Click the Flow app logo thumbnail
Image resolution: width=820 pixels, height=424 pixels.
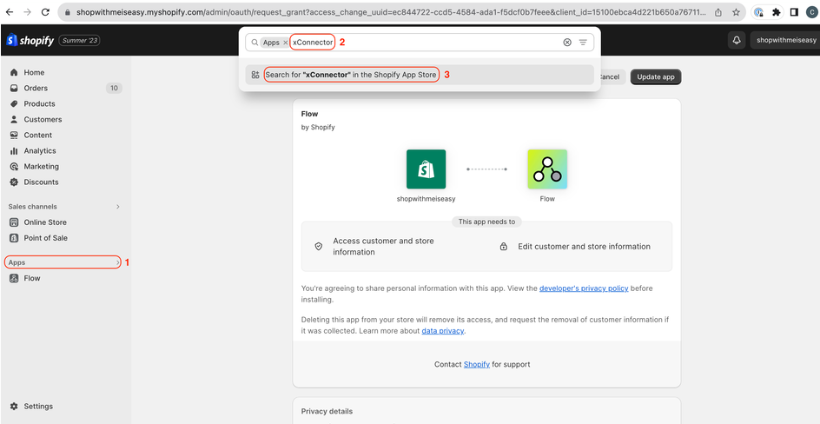[x=547, y=169]
